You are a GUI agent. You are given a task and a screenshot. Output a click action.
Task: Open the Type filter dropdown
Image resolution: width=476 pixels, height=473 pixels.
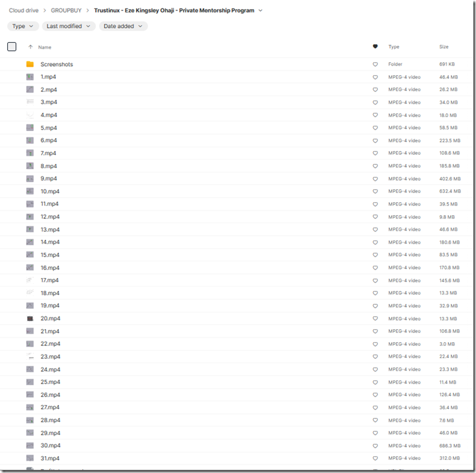[x=23, y=26]
